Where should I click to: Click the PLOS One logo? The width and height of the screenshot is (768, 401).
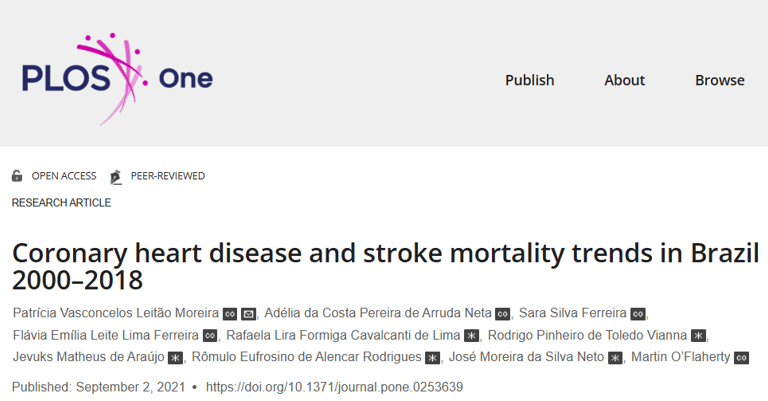pos(116,79)
